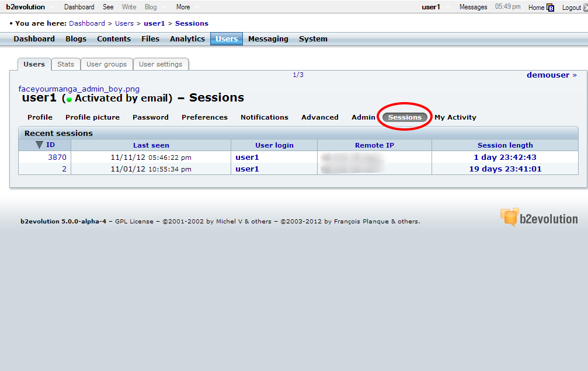Open the User settings tab
The width and height of the screenshot is (588, 371).
pyautogui.click(x=161, y=64)
